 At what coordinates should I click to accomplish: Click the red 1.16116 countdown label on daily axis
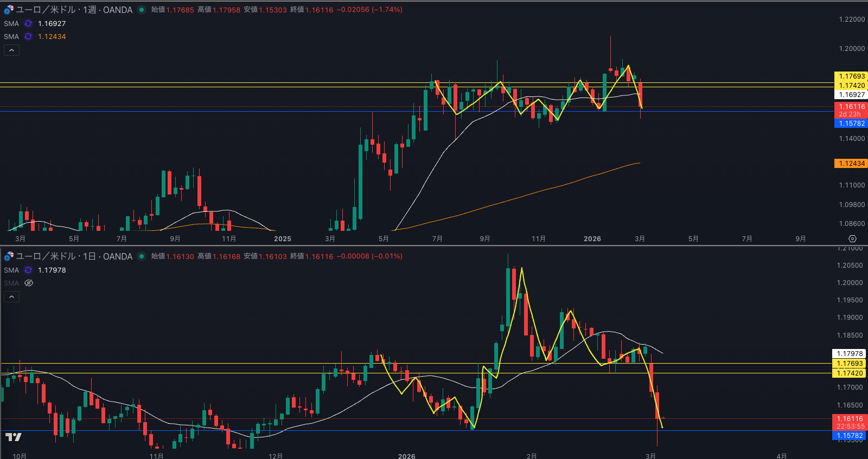pyautogui.click(x=850, y=423)
